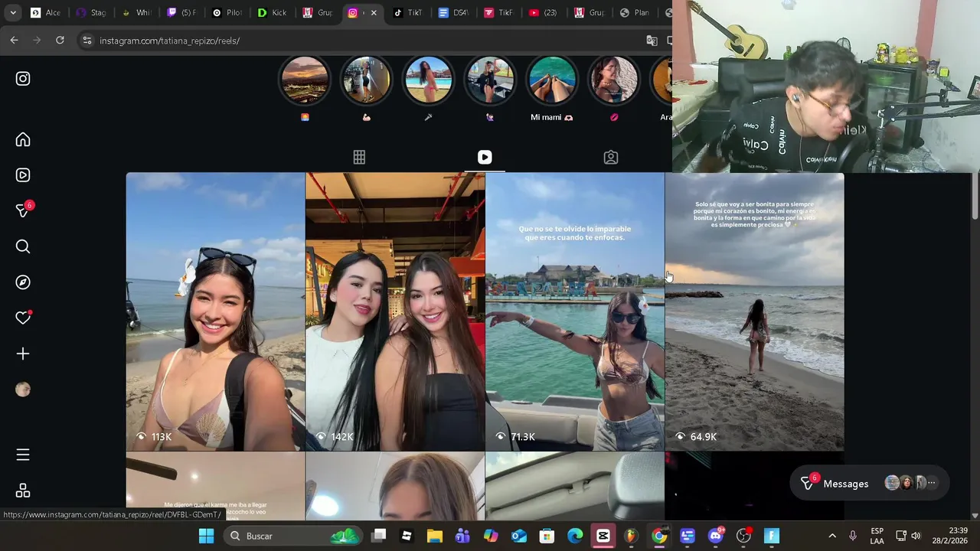The width and height of the screenshot is (980, 551).
Task: Switch to the Pilot browser tab
Action: click(x=227, y=13)
